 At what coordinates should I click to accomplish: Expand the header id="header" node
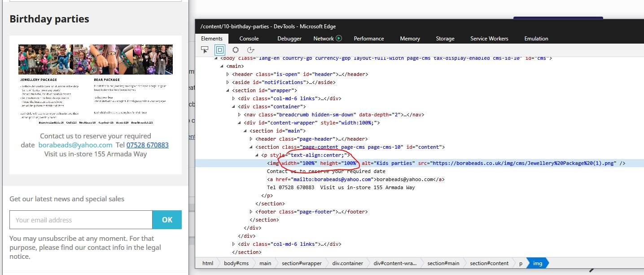tap(228, 74)
